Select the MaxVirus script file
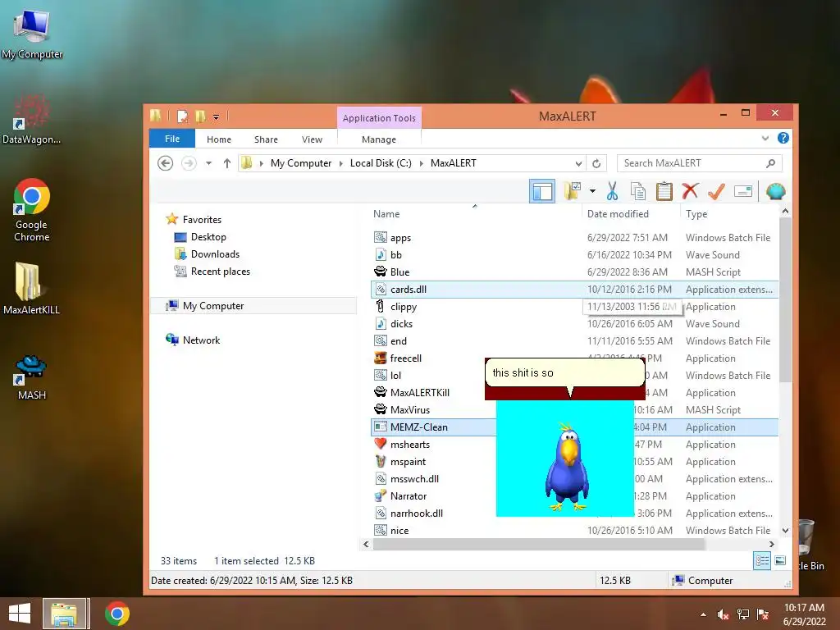840x630 pixels. 410,410
